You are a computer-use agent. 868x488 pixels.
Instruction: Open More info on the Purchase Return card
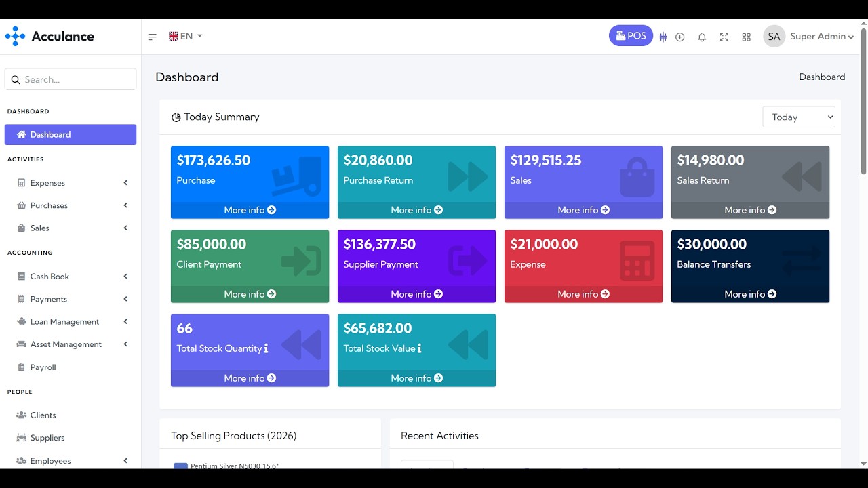pos(416,210)
